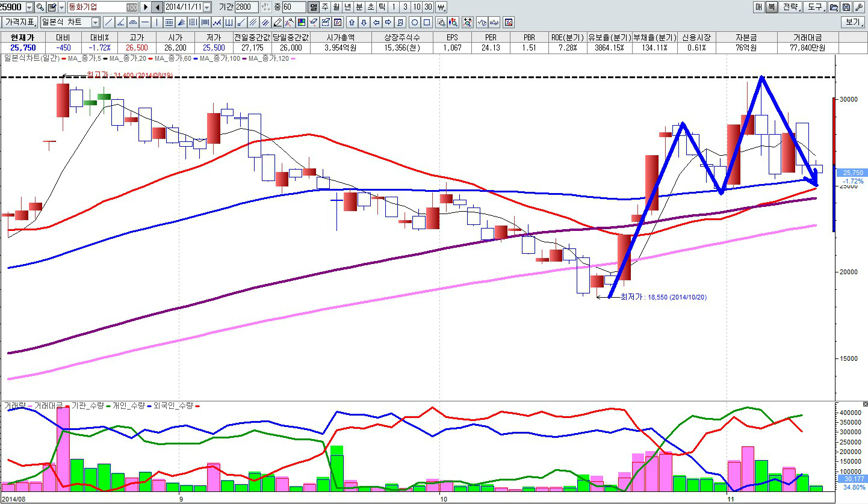Select the horizontal line drawing tool
The image size is (868, 504).
(144, 22)
